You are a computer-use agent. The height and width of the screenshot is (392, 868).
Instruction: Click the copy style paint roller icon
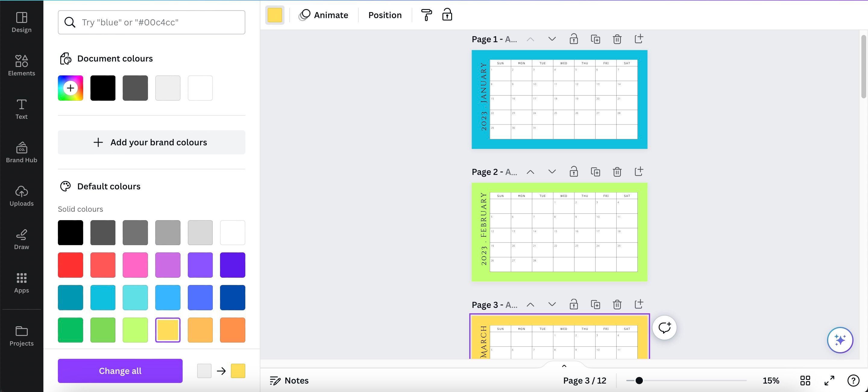426,15
